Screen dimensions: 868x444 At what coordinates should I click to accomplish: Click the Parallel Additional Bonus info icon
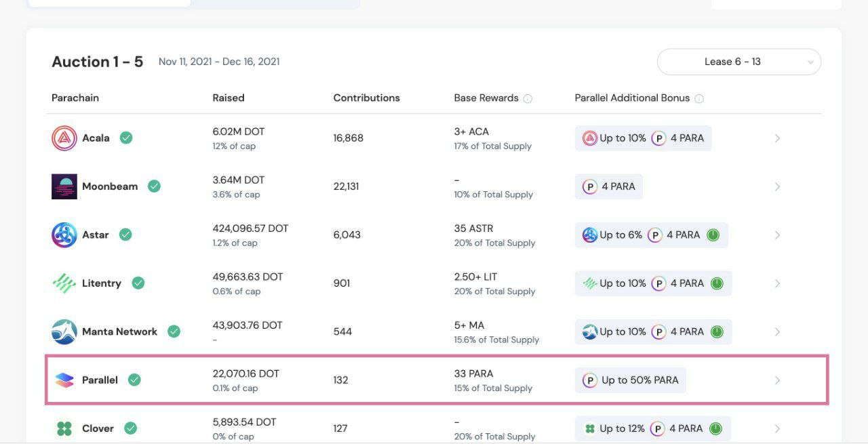[699, 98]
